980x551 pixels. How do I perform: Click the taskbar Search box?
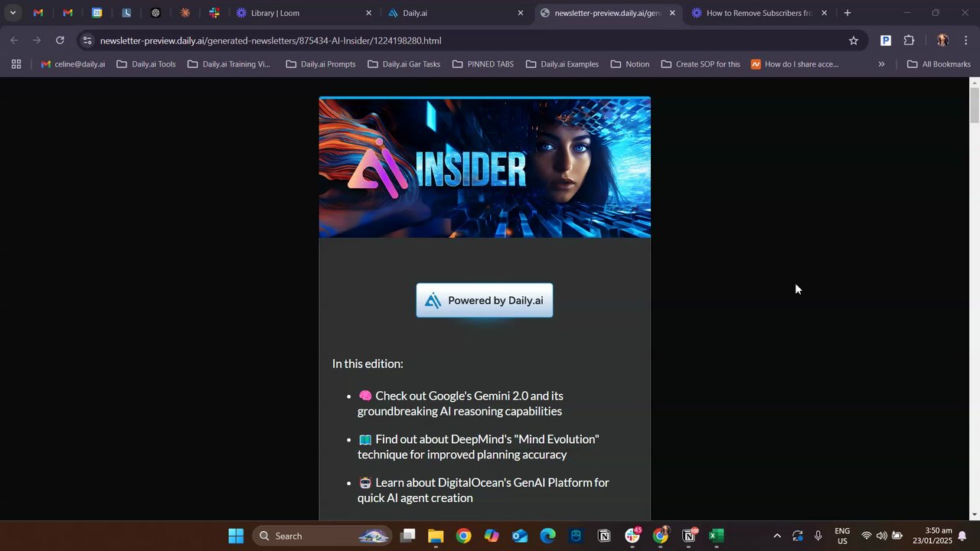[322, 536]
